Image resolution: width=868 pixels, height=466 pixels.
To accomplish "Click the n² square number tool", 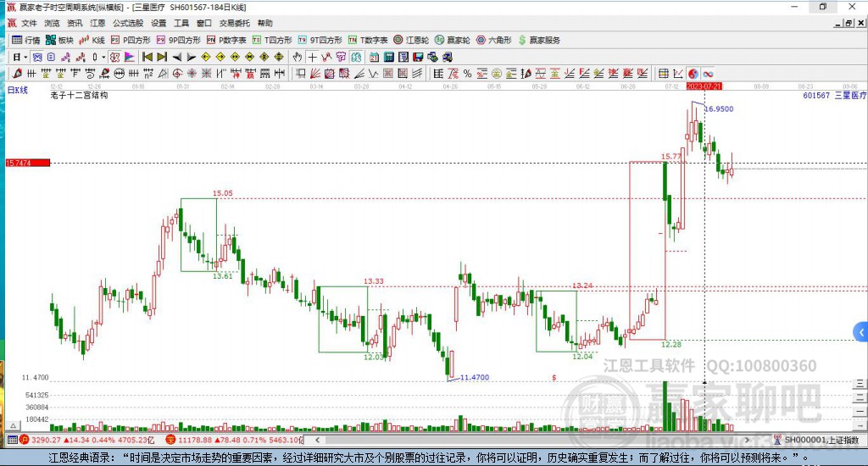I will pos(147,74).
